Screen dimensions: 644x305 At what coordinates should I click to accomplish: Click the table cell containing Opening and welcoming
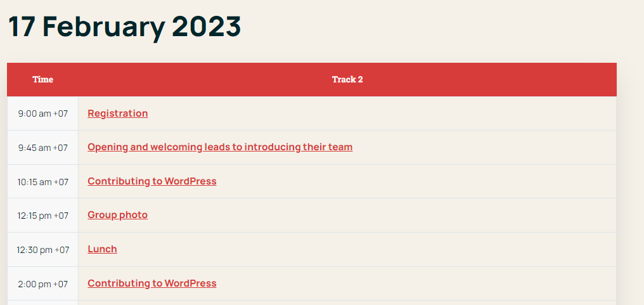tap(347, 148)
